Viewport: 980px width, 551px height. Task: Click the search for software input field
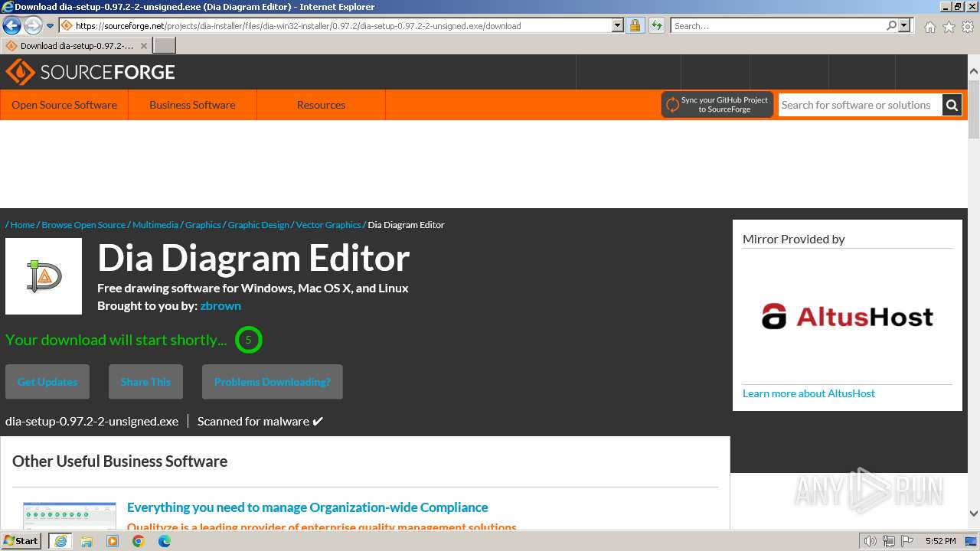(861, 105)
